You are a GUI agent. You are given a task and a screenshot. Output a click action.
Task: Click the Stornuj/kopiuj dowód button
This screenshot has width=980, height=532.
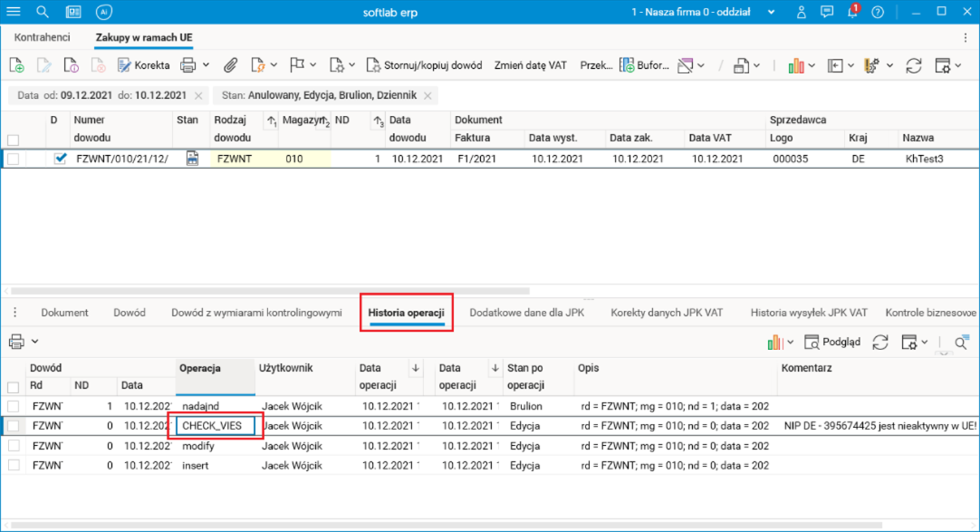tap(425, 65)
